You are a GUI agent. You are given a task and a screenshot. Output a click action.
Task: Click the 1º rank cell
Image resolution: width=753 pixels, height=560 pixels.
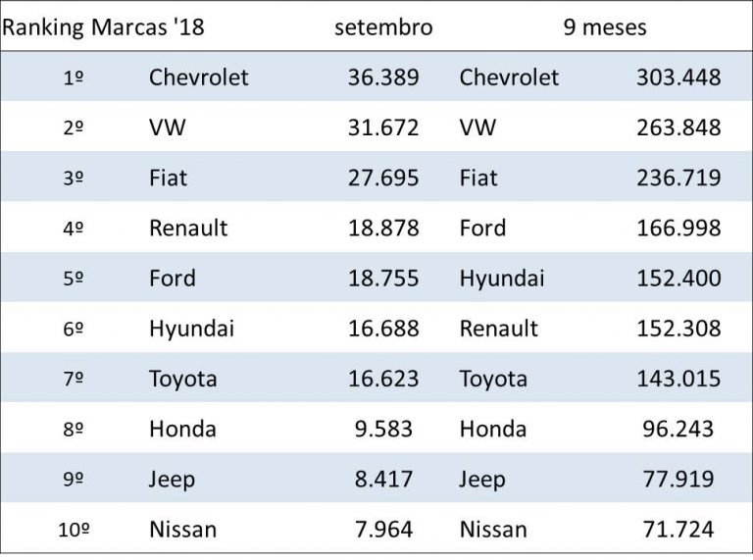(73, 77)
